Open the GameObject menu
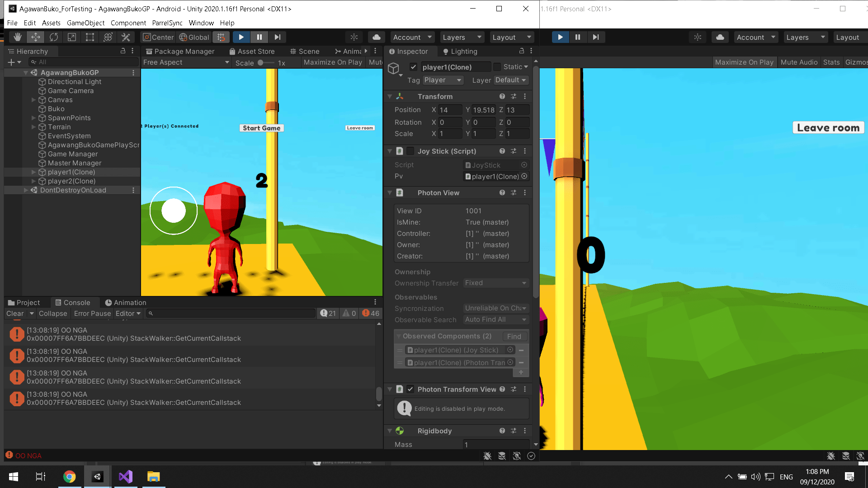 [x=85, y=23]
